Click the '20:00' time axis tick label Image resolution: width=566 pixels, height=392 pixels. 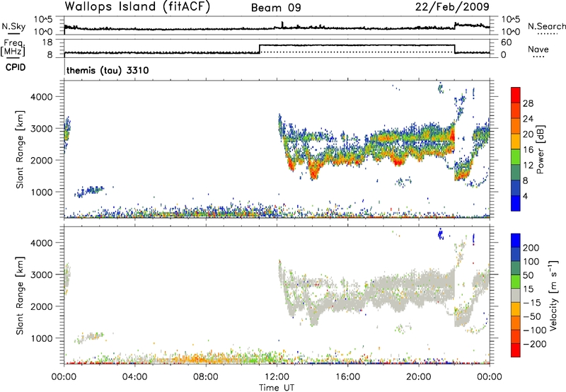(x=418, y=377)
